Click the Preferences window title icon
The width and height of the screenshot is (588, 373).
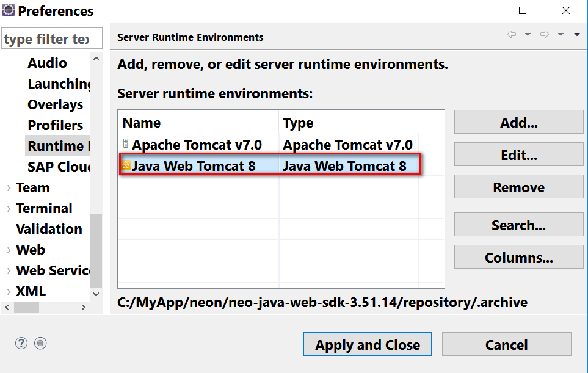pos(9,10)
